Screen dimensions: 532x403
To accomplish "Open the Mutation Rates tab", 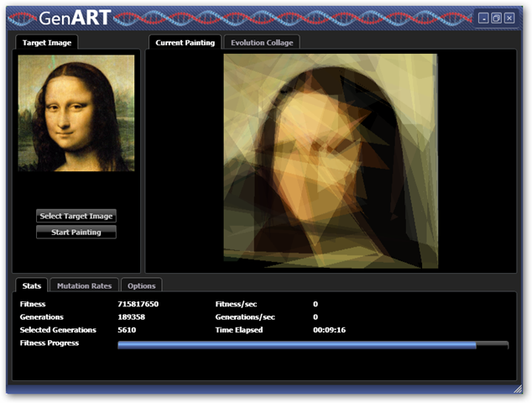I will (84, 285).
